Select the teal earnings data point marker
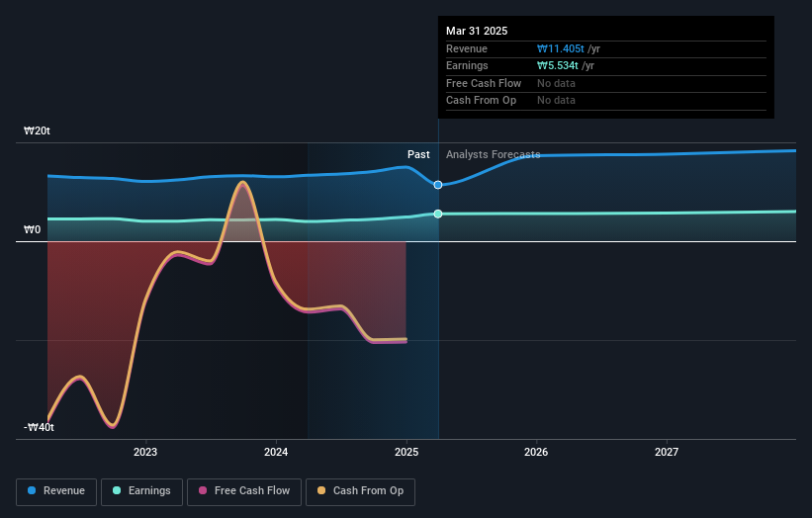The width and height of the screenshot is (812, 518). [438, 214]
